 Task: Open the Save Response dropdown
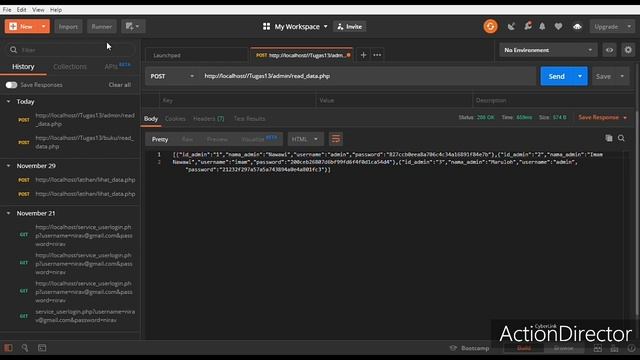(x=602, y=118)
